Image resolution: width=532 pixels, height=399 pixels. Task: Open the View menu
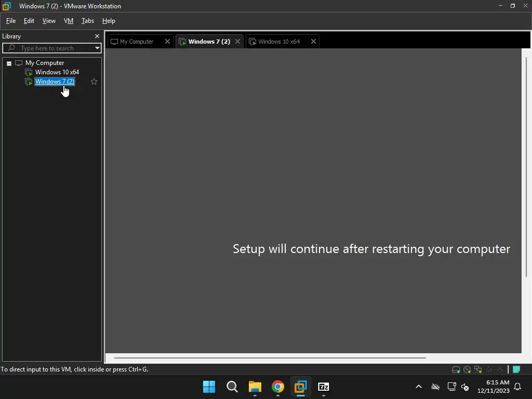coord(49,21)
